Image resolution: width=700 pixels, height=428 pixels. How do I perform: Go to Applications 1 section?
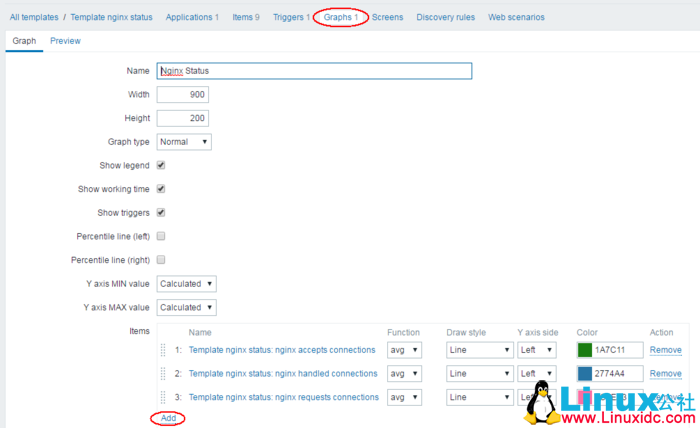point(192,17)
